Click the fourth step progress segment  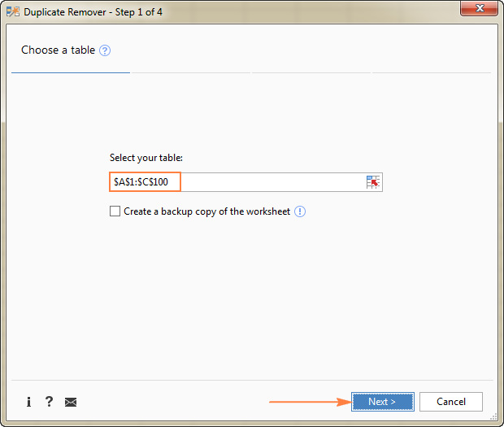pos(432,73)
